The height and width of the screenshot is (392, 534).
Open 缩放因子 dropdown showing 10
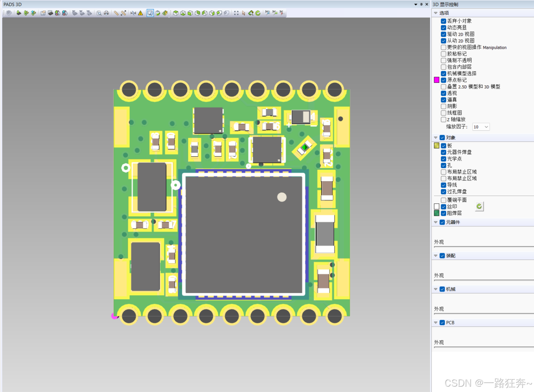(481, 127)
